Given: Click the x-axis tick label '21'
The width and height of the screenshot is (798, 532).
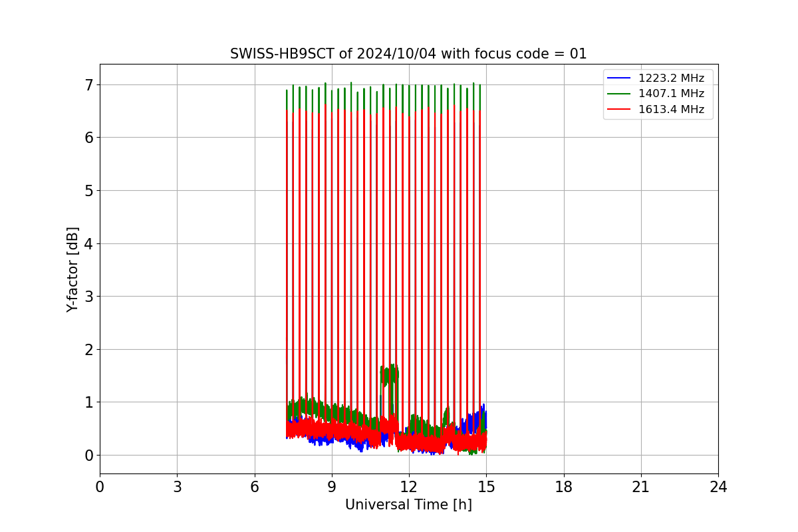Looking at the screenshot, I should (641, 487).
